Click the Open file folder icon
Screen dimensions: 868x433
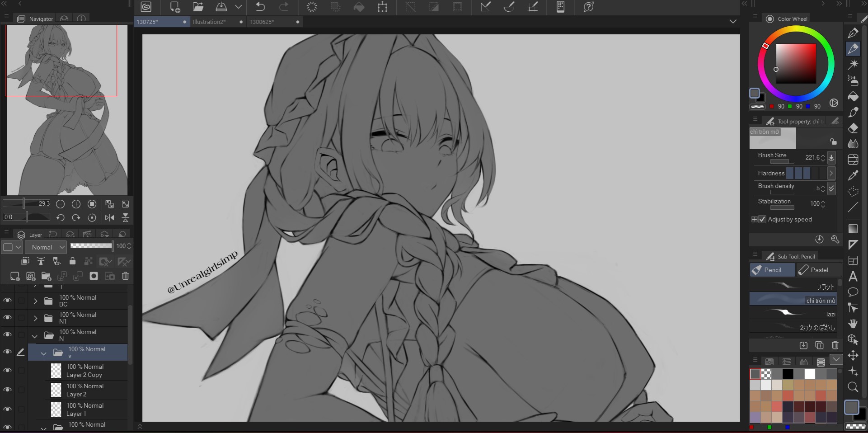(x=198, y=7)
